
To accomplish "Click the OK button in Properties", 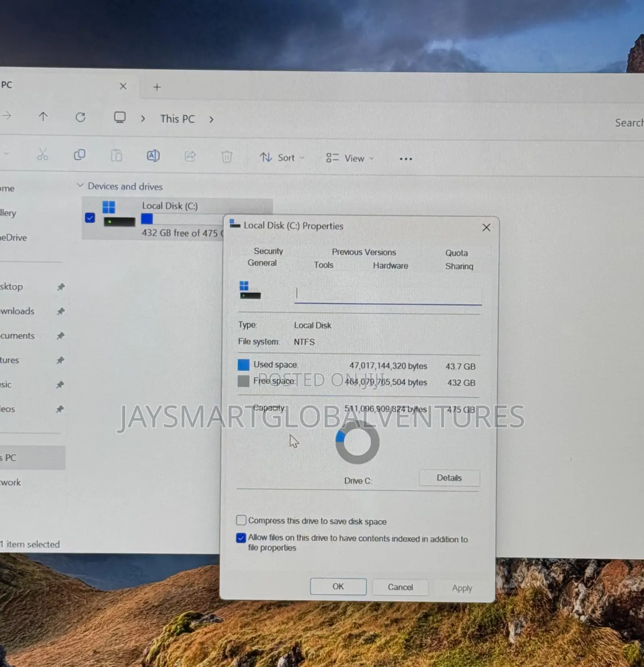I will [x=338, y=586].
